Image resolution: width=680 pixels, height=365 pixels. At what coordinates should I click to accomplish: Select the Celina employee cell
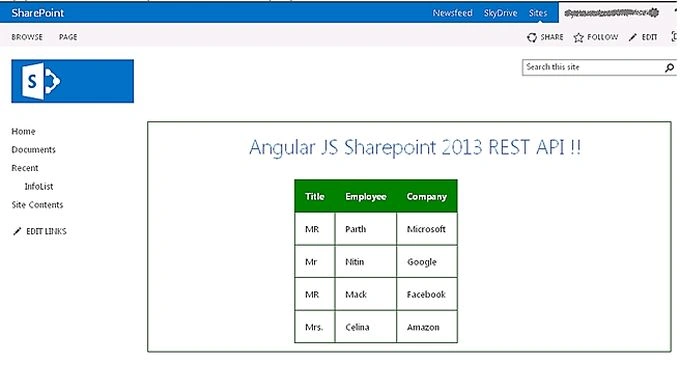pos(366,327)
